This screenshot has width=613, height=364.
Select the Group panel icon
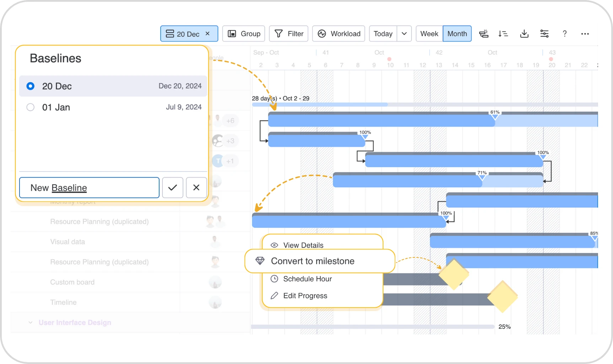tap(243, 33)
